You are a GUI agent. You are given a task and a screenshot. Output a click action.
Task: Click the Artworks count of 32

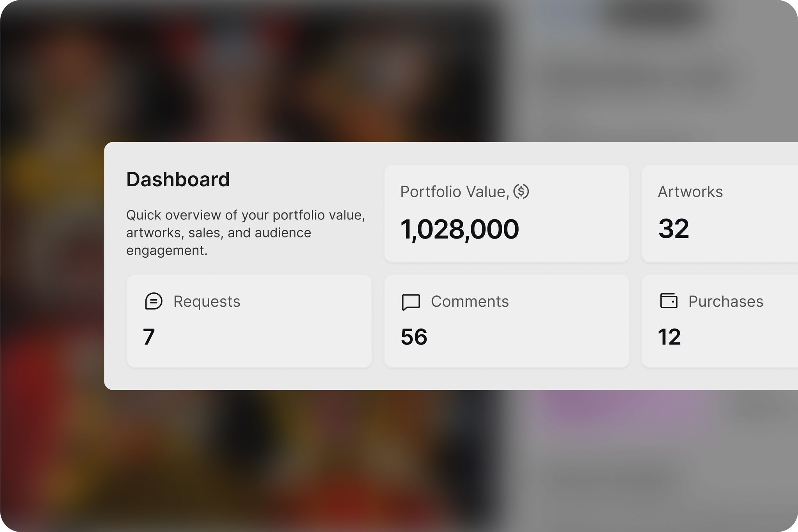[x=673, y=229]
